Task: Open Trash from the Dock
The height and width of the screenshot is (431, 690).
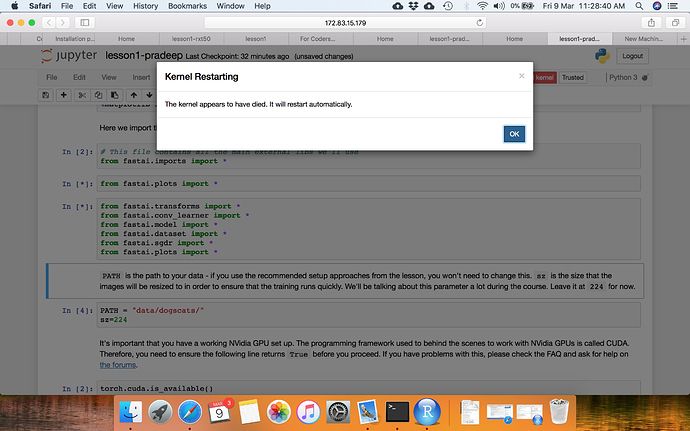Action: coord(559,412)
